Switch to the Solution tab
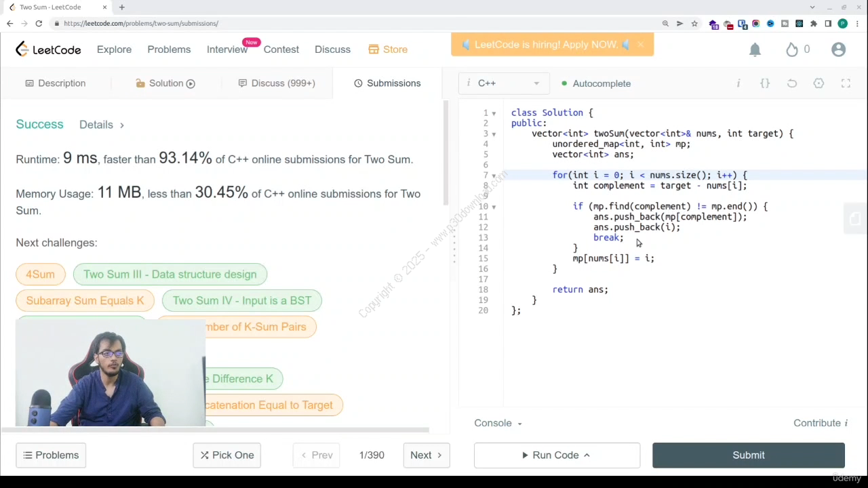 coord(165,83)
